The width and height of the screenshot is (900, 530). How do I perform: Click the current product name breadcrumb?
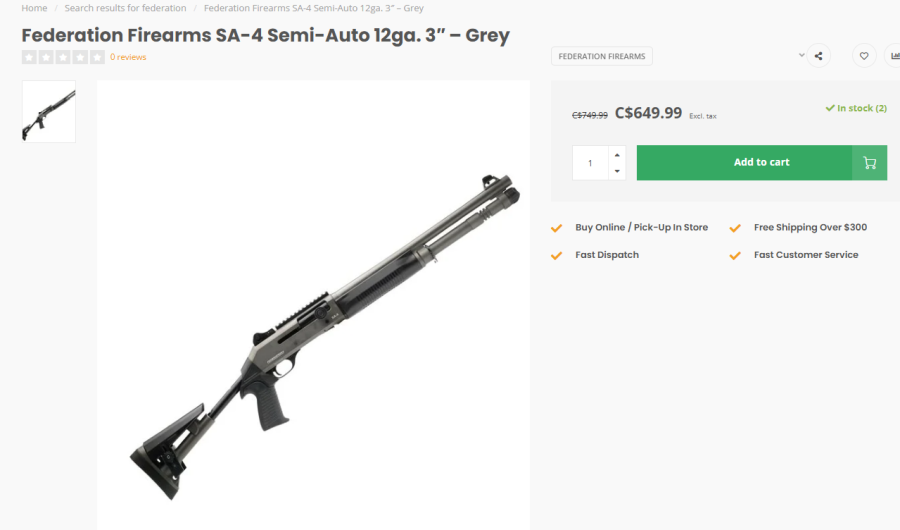[x=313, y=8]
